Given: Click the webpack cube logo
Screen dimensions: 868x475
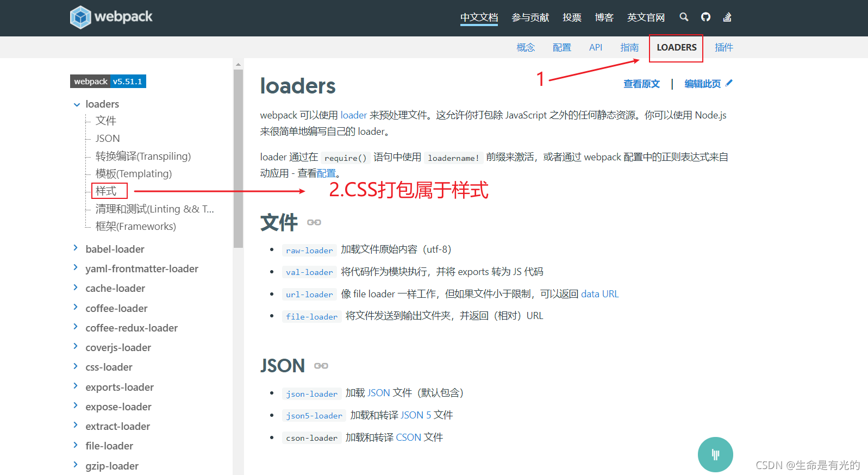Looking at the screenshot, I should click(x=80, y=17).
